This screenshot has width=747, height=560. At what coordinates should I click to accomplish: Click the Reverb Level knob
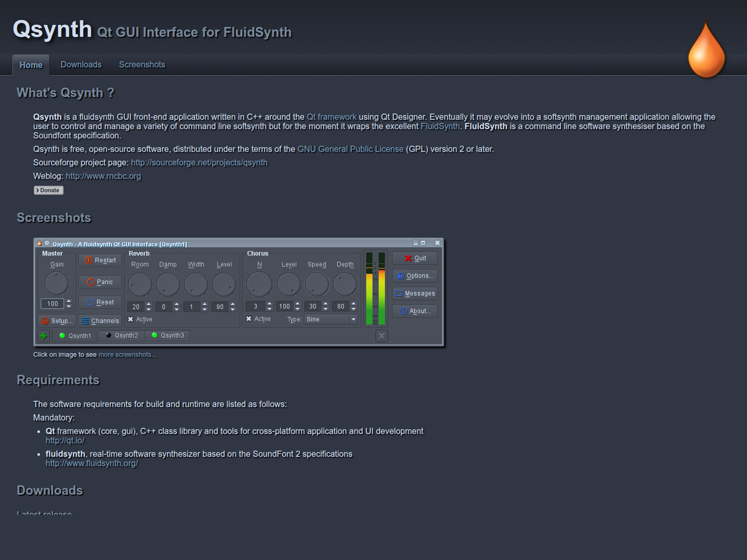[x=224, y=285]
